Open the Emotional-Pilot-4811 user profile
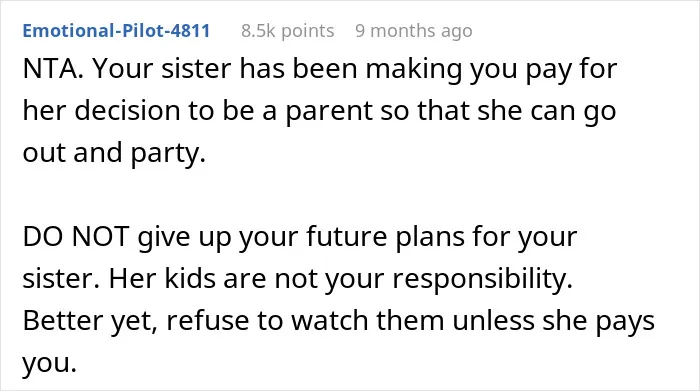This screenshot has width=700, height=391. click(116, 31)
